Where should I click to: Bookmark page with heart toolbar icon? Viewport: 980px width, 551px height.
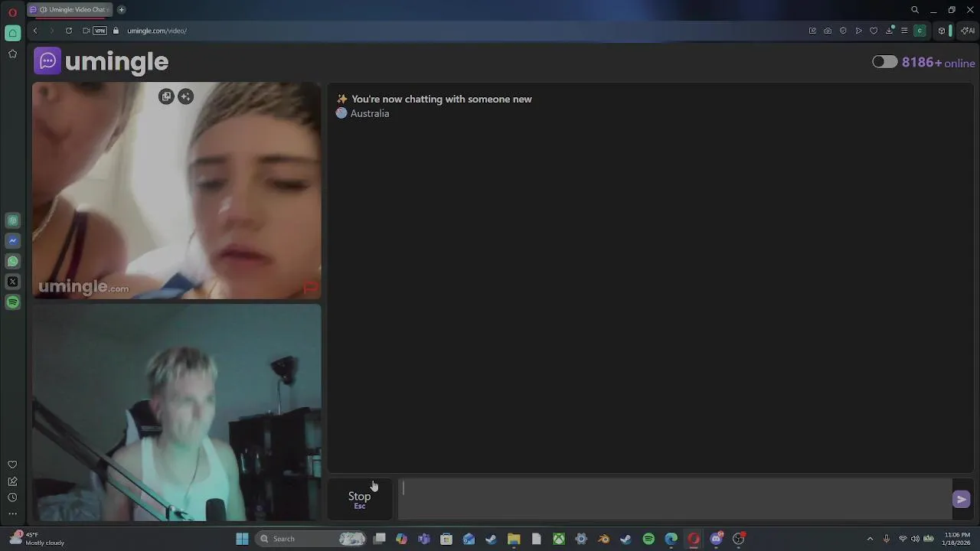(x=874, y=31)
